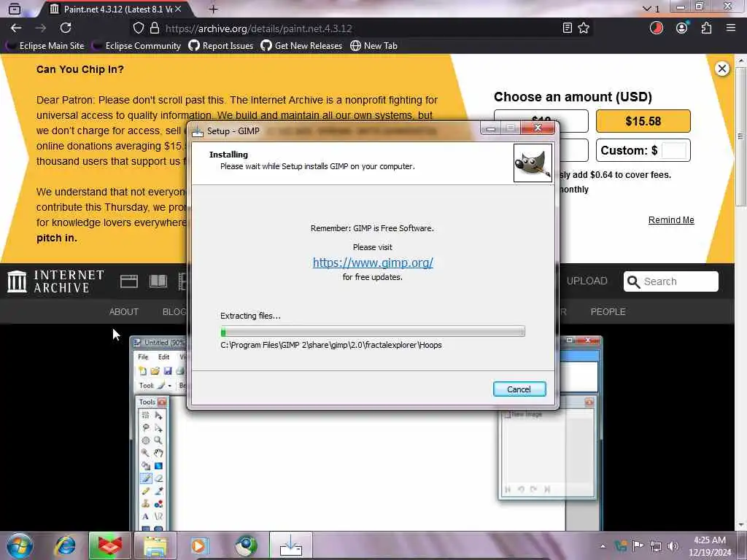Show hidden system tray icons

click(x=603, y=546)
